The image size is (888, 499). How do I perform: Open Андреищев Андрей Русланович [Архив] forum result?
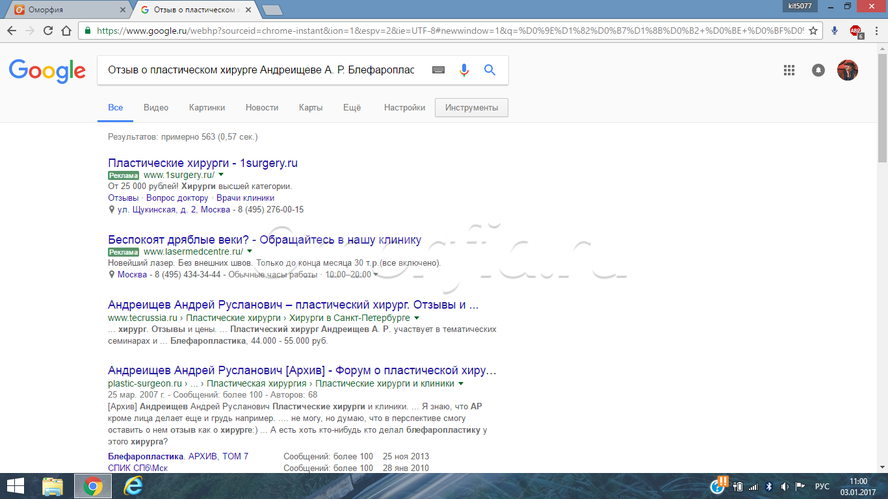[x=302, y=370]
